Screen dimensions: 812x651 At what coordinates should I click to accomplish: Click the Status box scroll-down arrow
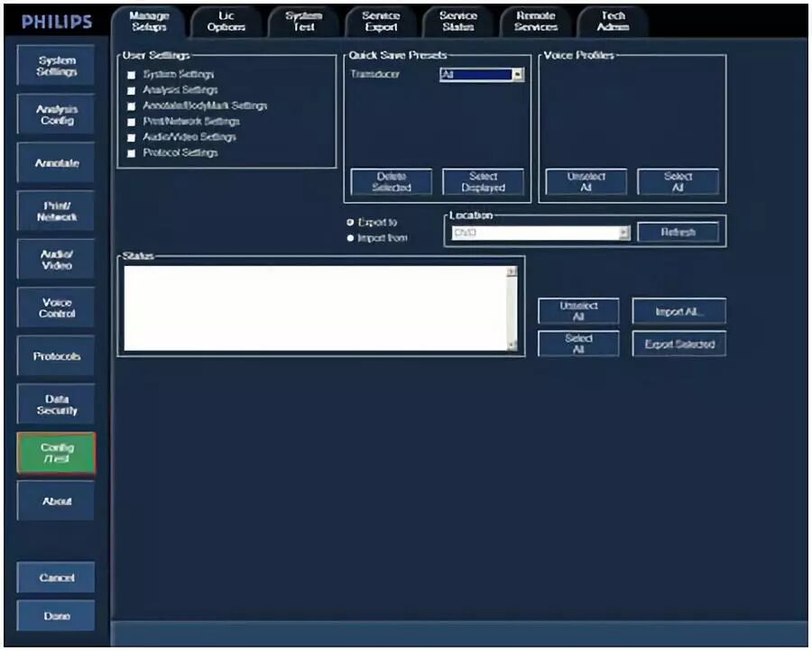(x=512, y=345)
